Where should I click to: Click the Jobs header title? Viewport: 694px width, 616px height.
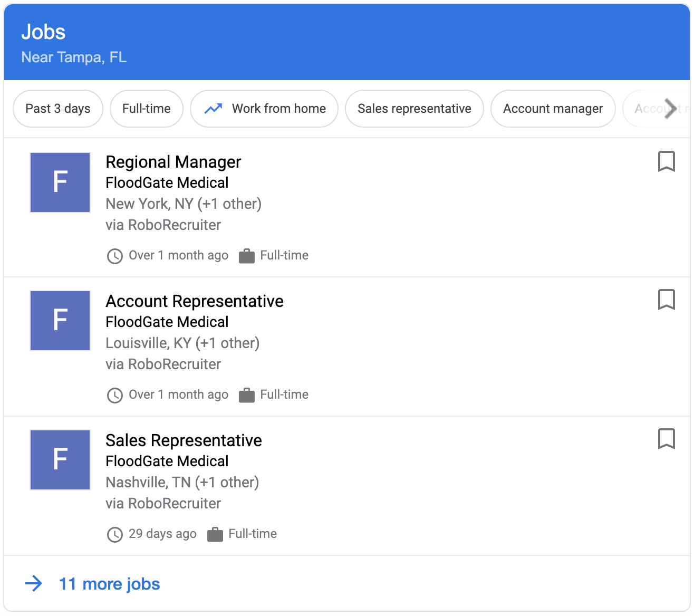click(43, 32)
